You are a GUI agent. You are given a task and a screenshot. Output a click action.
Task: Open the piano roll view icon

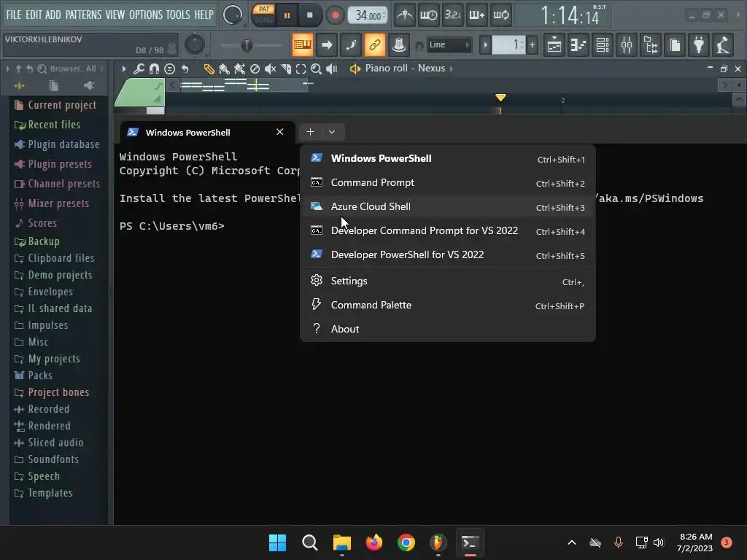(578, 45)
